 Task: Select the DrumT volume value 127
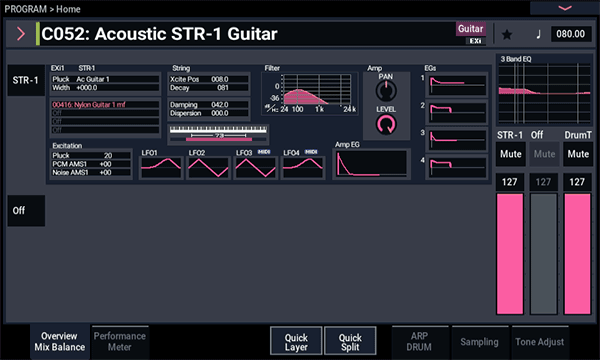tap(577, 182)
